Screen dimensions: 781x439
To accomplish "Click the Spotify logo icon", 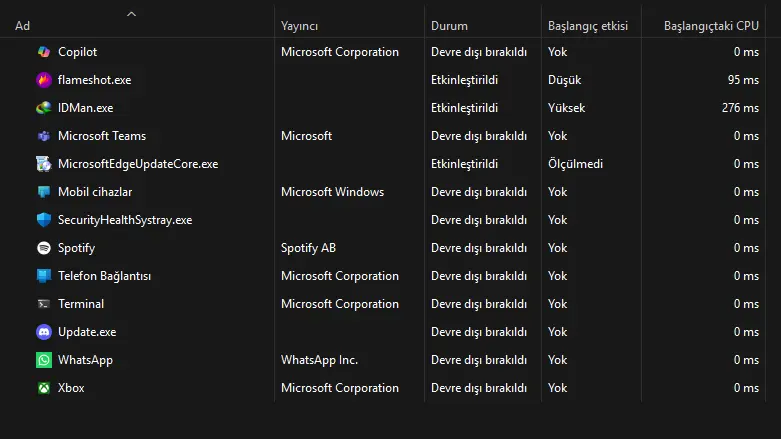I will (x=44, y=248).
